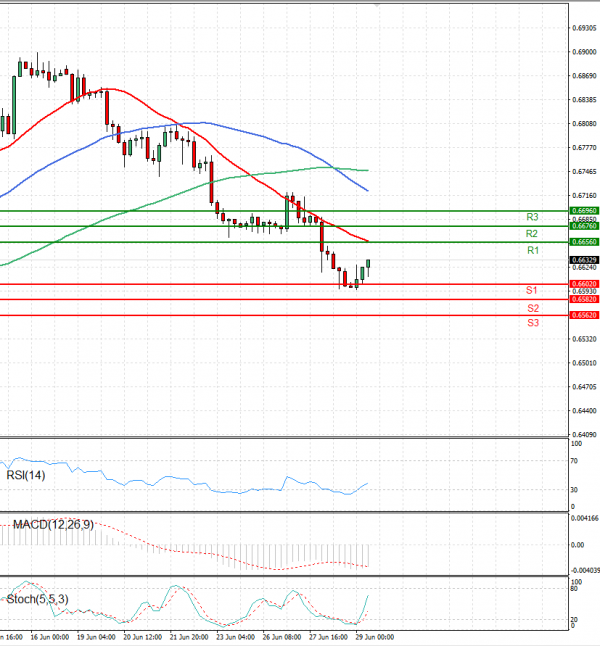Screen dimensions: 600x646
Task: Click the Stoch(5,5,3) indicator label
Action: coord(38,599)
